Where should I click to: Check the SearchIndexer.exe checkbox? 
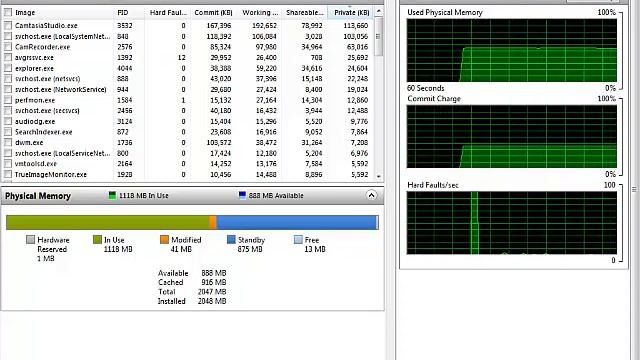[8, 132]
